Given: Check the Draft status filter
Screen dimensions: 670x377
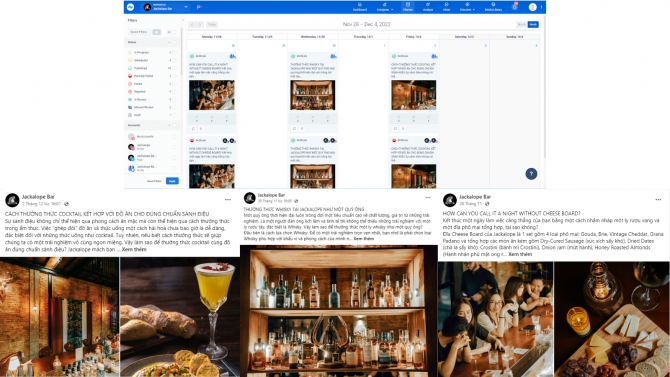Looking at the screenshot, I should [174, 115].
